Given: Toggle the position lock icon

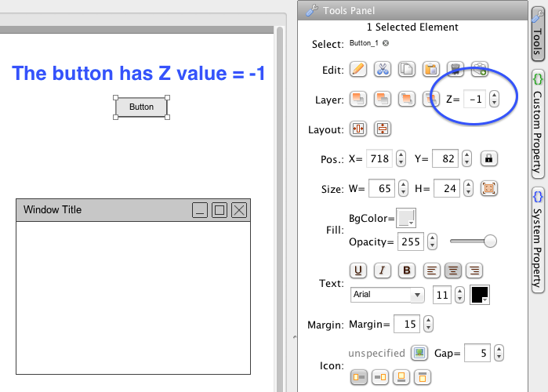Looking at the screenshot, I should tap(488, 158).
